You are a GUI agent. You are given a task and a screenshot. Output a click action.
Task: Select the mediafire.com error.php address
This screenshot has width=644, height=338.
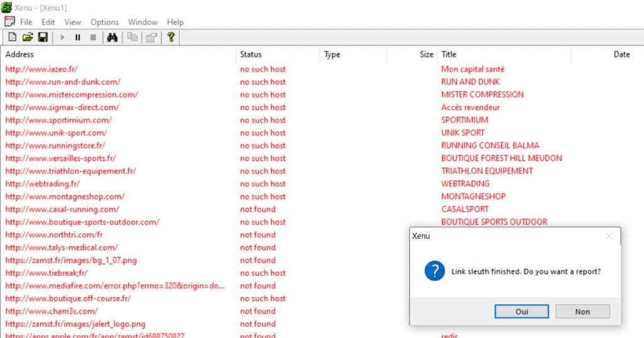pos(115,285)
